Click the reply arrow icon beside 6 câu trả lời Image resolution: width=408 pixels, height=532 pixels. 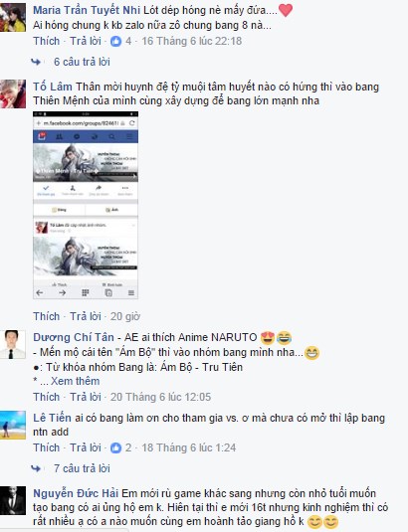(x=36, y=62)
